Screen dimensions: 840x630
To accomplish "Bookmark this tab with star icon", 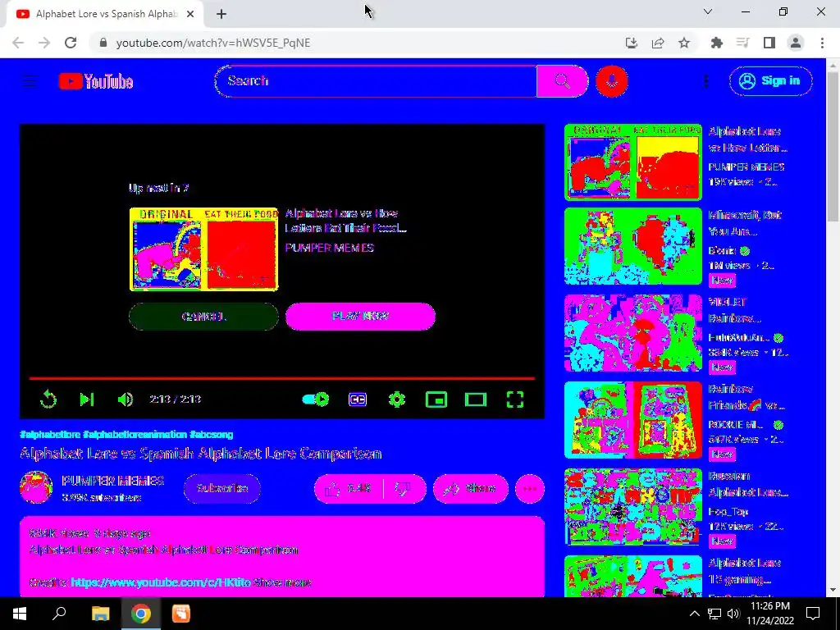I will (x=684, y=43).
